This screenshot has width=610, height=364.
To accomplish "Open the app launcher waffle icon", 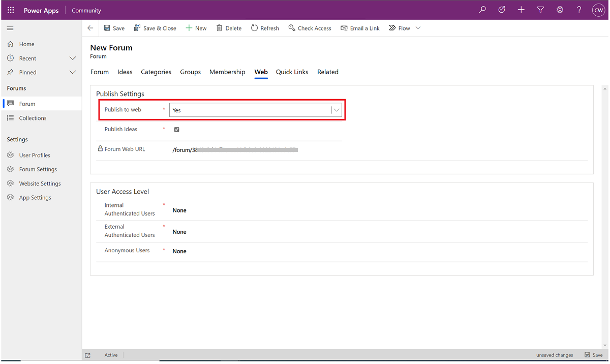I will point(11,10).
